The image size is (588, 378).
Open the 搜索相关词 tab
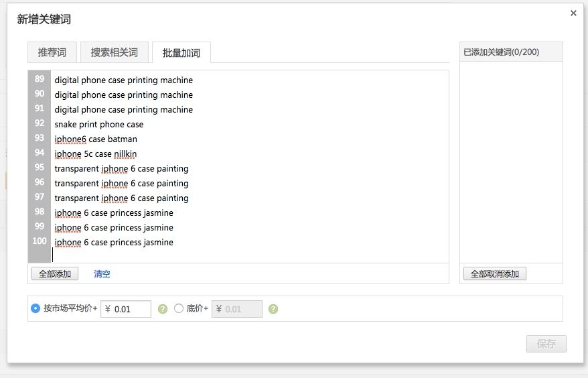(114, 52)
